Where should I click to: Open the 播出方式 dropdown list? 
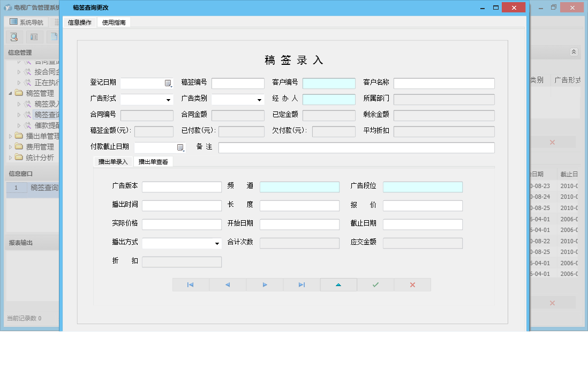tap(217, 244)
